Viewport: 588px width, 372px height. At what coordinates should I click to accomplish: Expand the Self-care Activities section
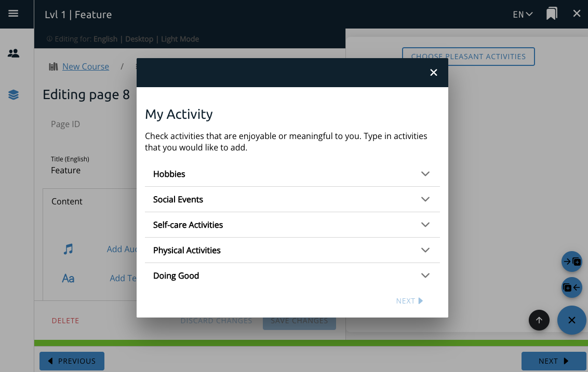(292, 225)
